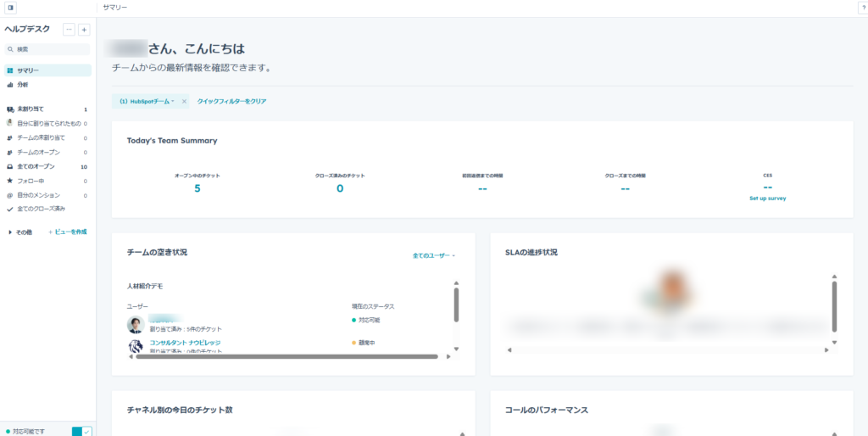
Task: Open the チームのオープン view
Action: click(47, 152)
